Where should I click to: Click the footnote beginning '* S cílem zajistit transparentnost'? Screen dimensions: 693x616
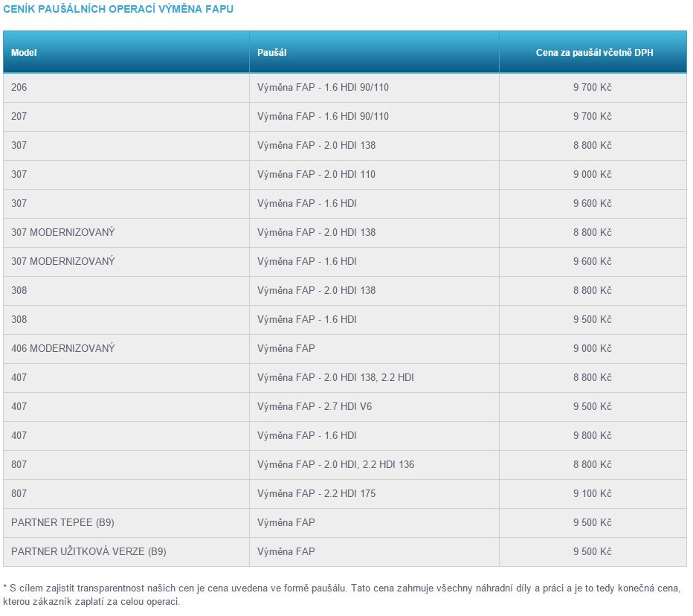[341, 594]
